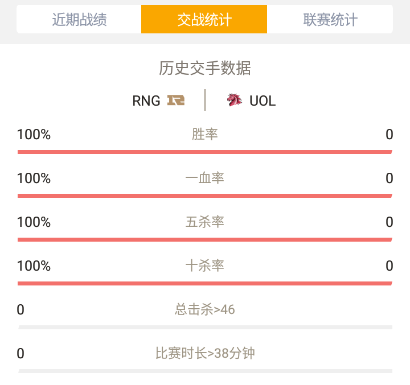Screen dimensions: 410x385
Task: Click the 总击杀>46 label
Action: (205, 310)
